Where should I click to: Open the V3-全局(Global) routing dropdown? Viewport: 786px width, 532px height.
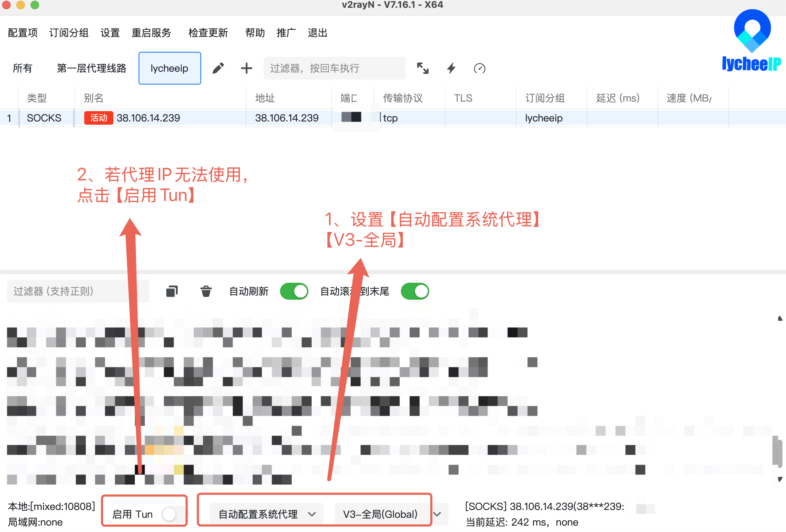pos(380,514)
